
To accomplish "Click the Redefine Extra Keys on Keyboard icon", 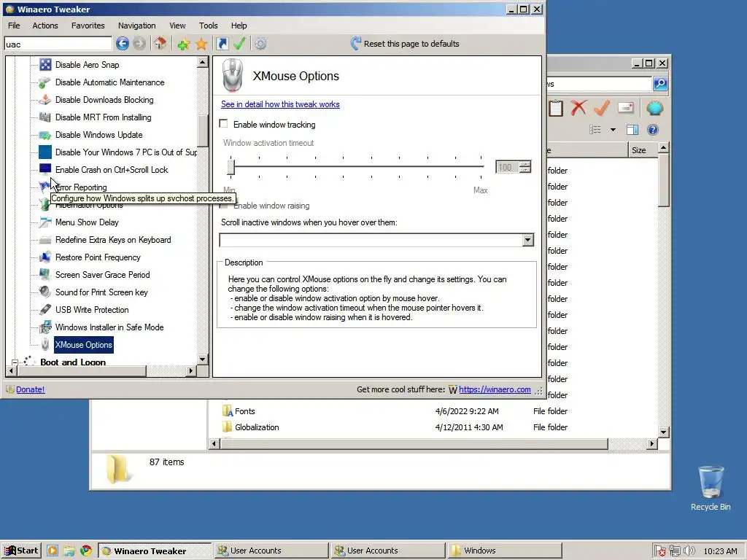I will (45, 239).
